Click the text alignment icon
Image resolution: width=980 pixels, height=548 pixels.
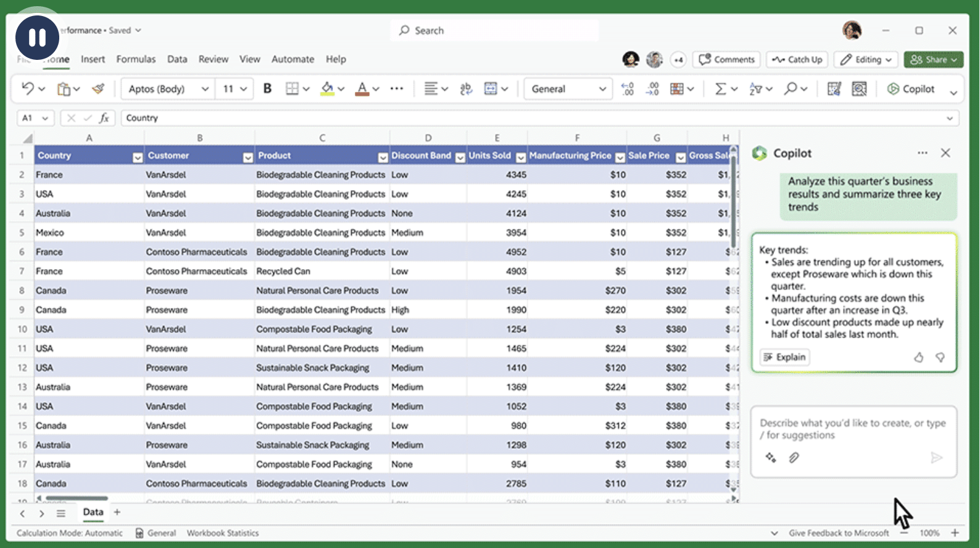pos(431,89)
